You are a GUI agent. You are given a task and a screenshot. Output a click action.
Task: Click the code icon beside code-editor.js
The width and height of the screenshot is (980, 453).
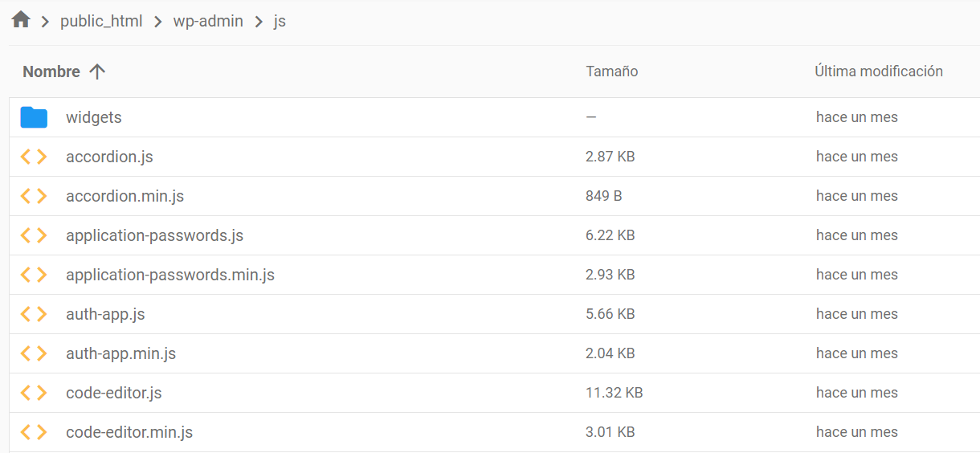[34, 393]
